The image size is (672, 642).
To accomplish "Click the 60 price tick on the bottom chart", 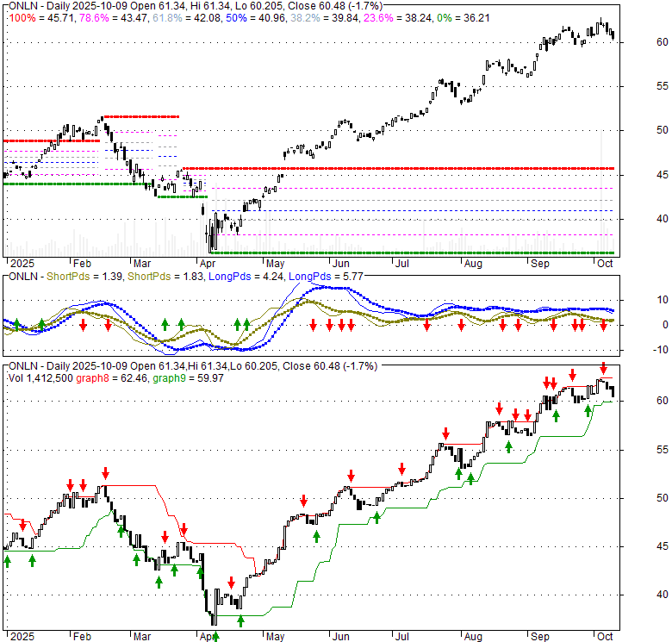I will 663,401.
